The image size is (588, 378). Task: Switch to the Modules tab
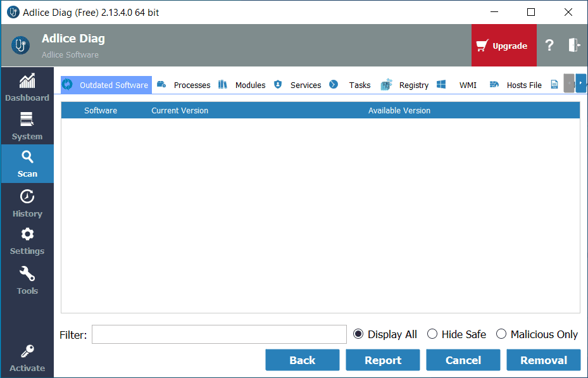(x=242, y=85)
